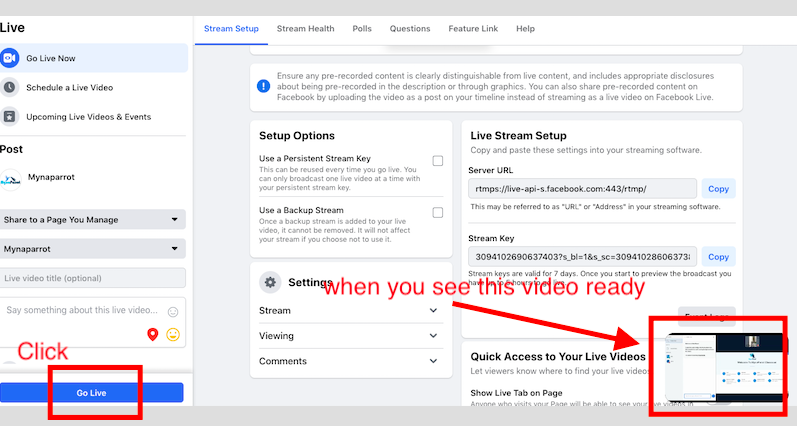Select Upcoming Live Videos & Events
797x426 pixels.
[x=94, y=116]
